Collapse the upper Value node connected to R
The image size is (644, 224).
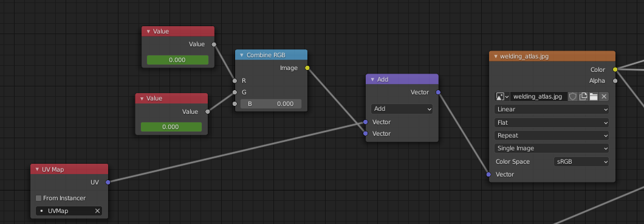148,31
